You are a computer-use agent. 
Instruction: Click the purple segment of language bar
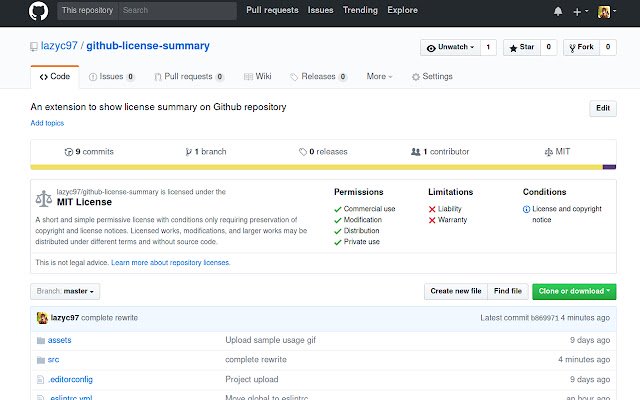[x=609, y=167]
